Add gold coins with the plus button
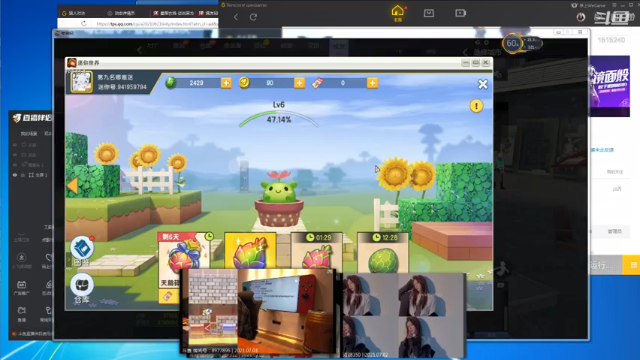640x360 pixels. click(299, 83)
